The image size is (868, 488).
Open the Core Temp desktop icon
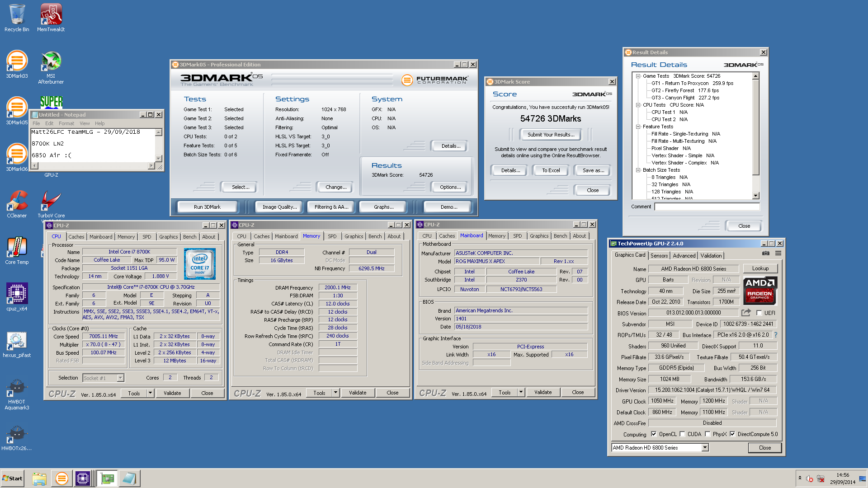pos(17,251)
